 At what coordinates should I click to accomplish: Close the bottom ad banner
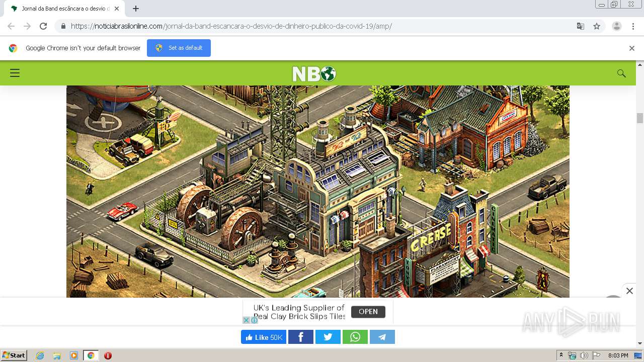tap(629, 291)
